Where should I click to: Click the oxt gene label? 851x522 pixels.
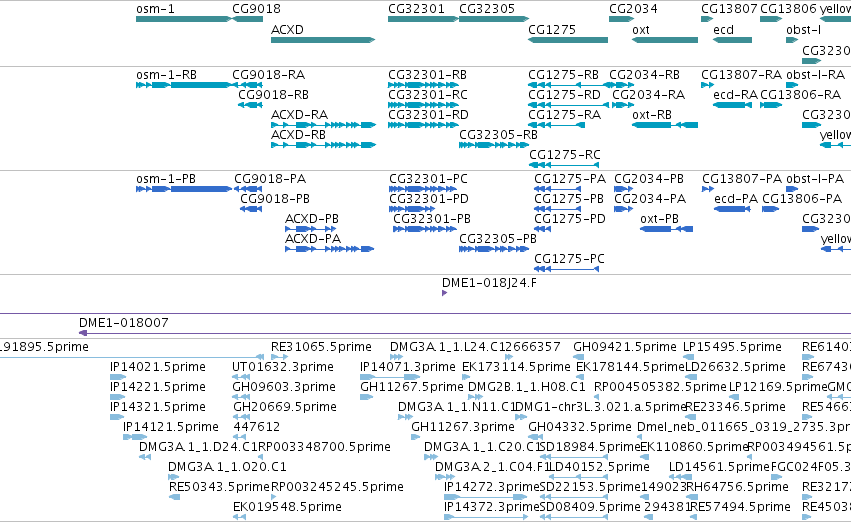[641, 29]
